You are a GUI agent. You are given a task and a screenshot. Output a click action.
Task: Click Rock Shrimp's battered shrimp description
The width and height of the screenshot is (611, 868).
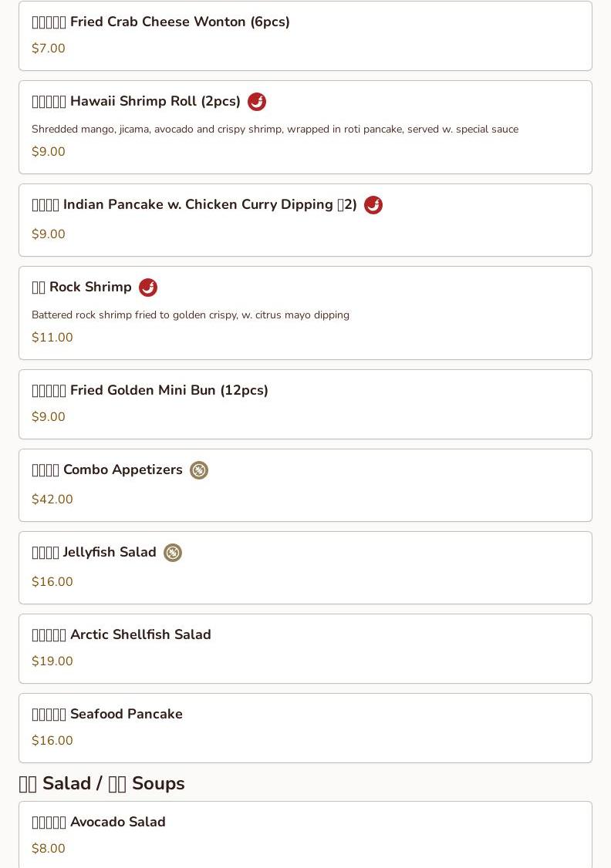coord(191,315)
